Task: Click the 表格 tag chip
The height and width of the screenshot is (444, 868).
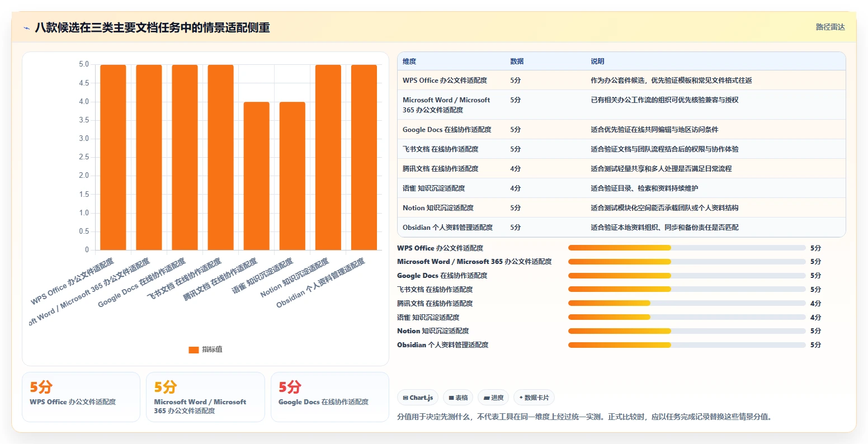Action: [x=458, y=398]
